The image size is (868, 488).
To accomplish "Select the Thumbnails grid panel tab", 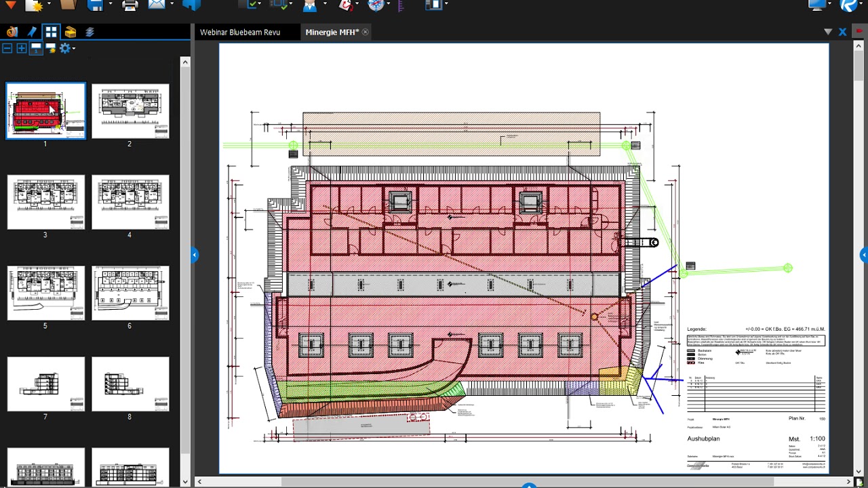I will [x=51, y=32].
